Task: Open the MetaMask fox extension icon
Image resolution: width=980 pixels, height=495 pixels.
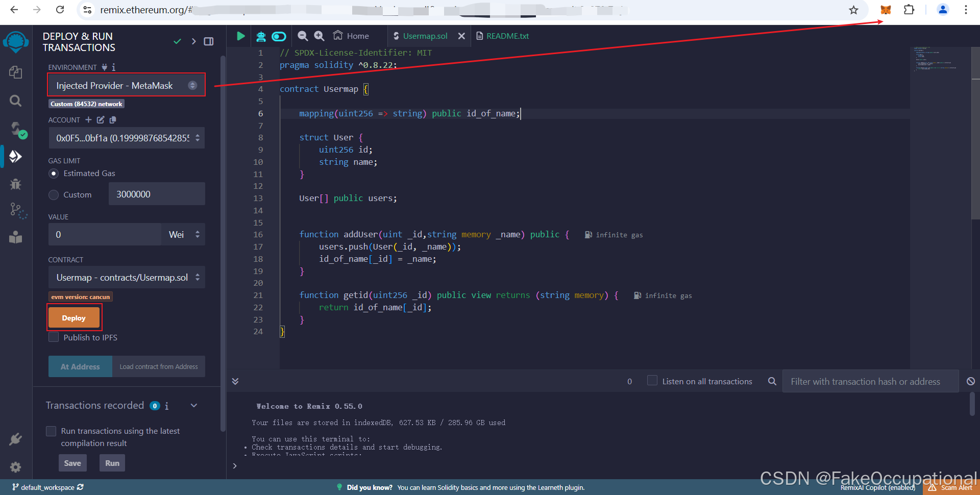Action: tap(886, 10)
